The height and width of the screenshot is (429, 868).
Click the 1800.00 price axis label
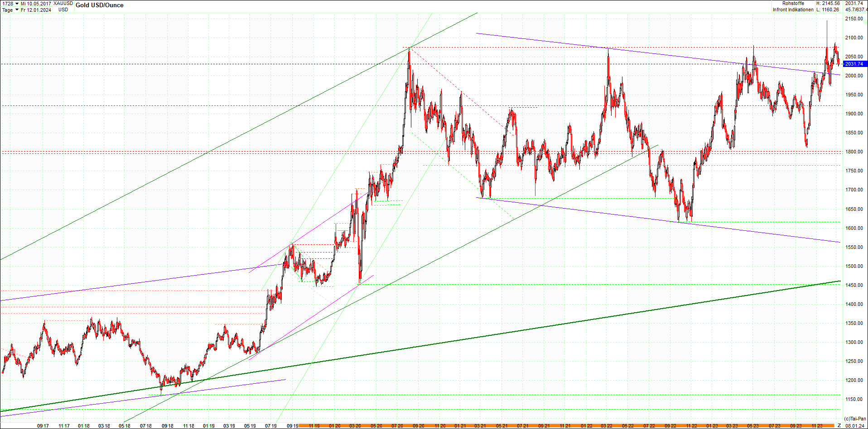tap(854, 152)
